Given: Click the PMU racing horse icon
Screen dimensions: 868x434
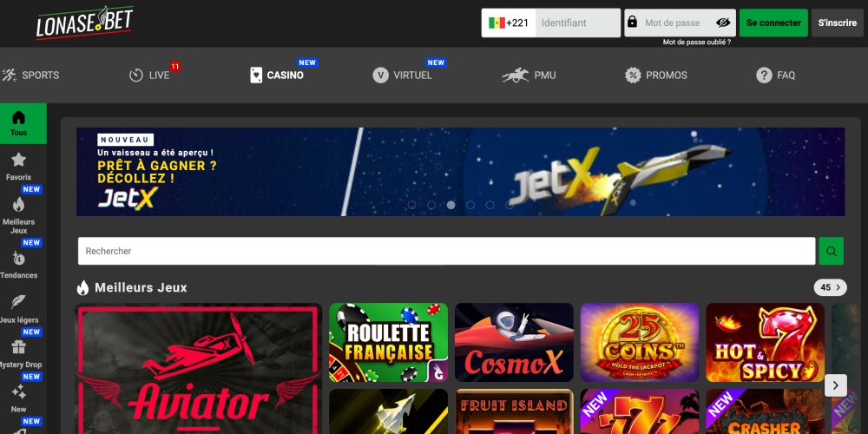Looking at the screenshot, I should [x=515, y=76].
